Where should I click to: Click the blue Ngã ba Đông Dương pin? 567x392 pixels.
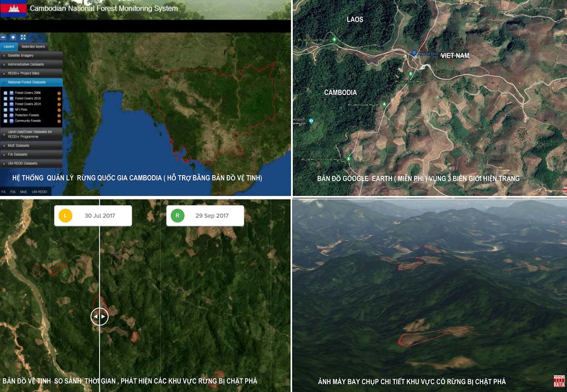pyautogui.click(x=414, y=53)
